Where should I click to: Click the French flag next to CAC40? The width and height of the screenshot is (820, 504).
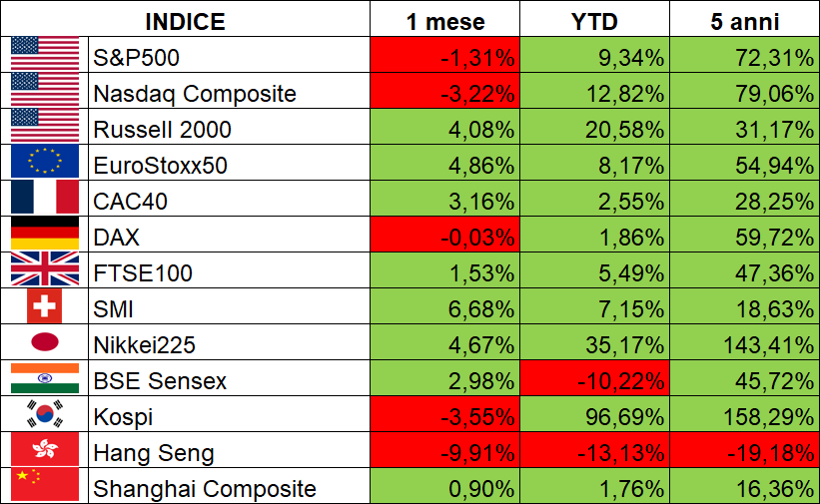point(45,198)
